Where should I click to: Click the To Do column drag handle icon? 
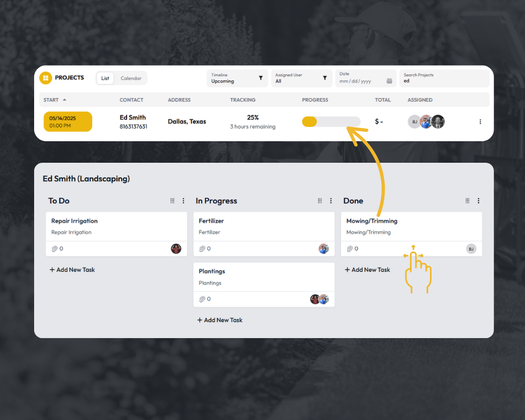coord(172,201)
